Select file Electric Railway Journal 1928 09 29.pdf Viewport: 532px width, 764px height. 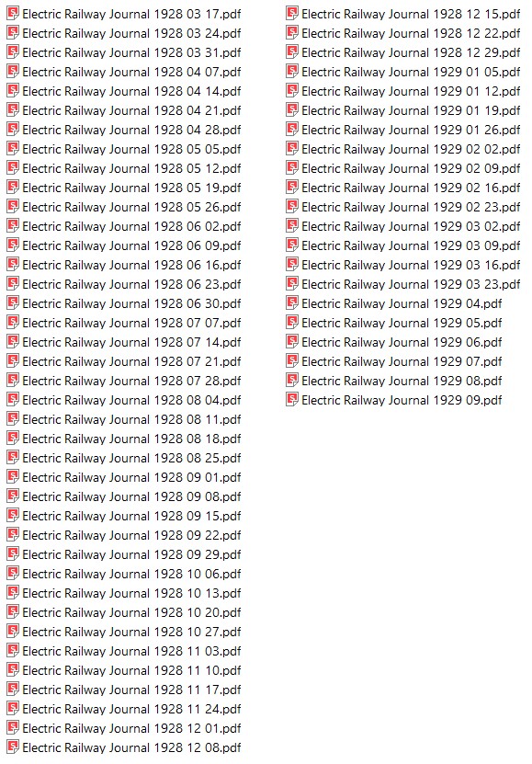point(124,554)
